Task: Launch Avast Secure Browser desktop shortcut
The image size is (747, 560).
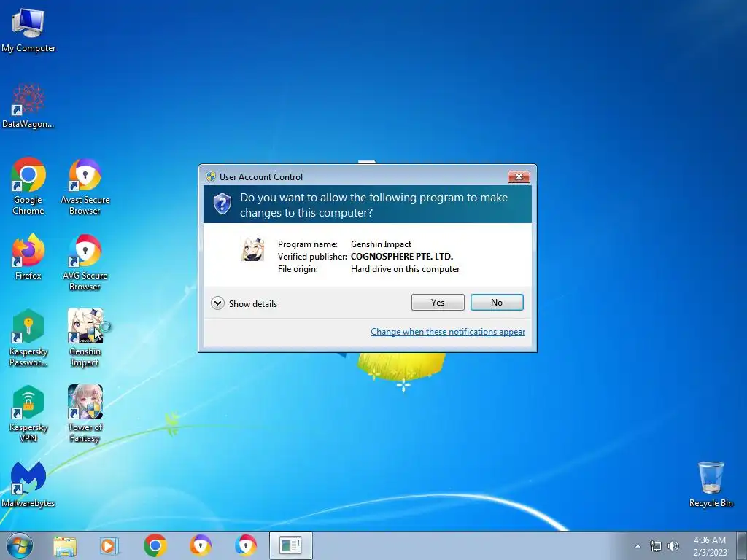Action: (85, 186)
